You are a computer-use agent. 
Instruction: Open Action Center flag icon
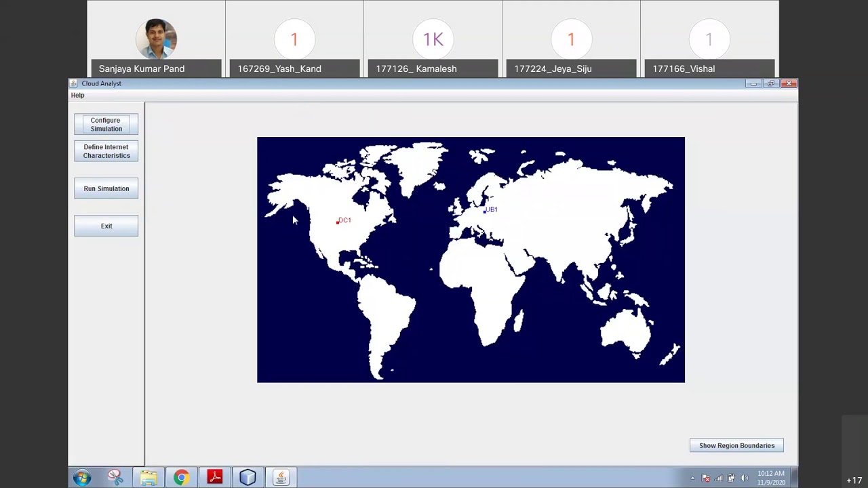tap(705, 479)
